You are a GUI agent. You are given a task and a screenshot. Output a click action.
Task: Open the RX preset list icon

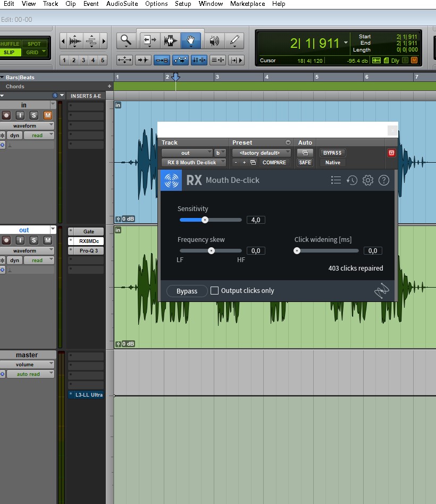point(336,180)
